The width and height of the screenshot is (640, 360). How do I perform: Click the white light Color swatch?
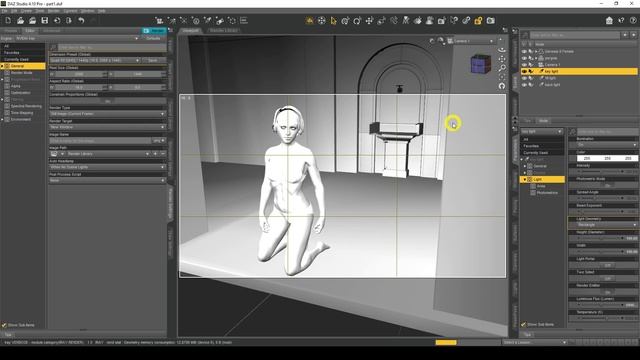point(607,158)
